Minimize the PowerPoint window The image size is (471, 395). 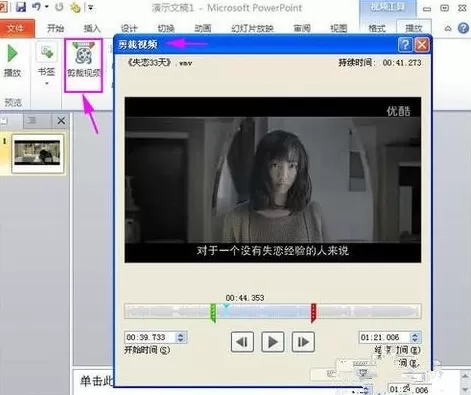coord(427,9)
